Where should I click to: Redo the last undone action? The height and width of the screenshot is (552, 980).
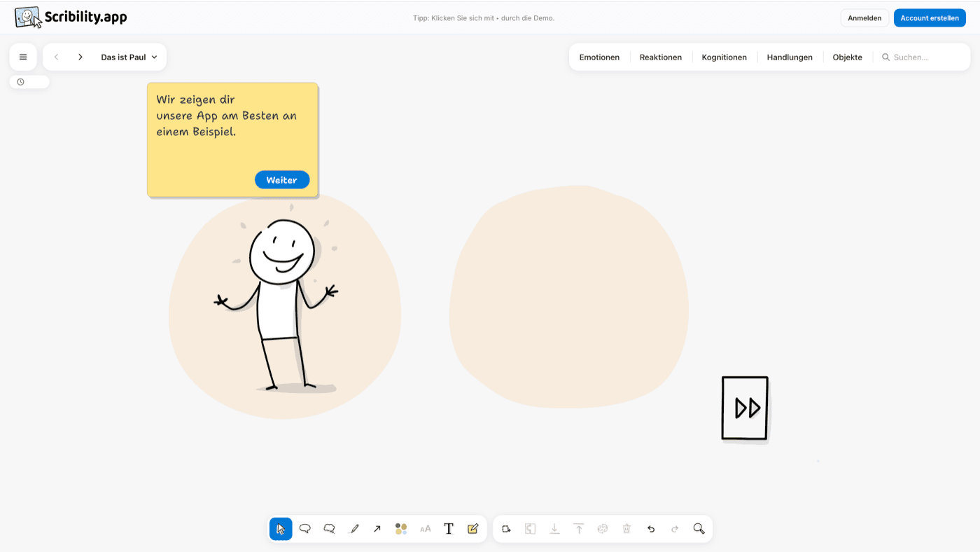click(675, 529)
